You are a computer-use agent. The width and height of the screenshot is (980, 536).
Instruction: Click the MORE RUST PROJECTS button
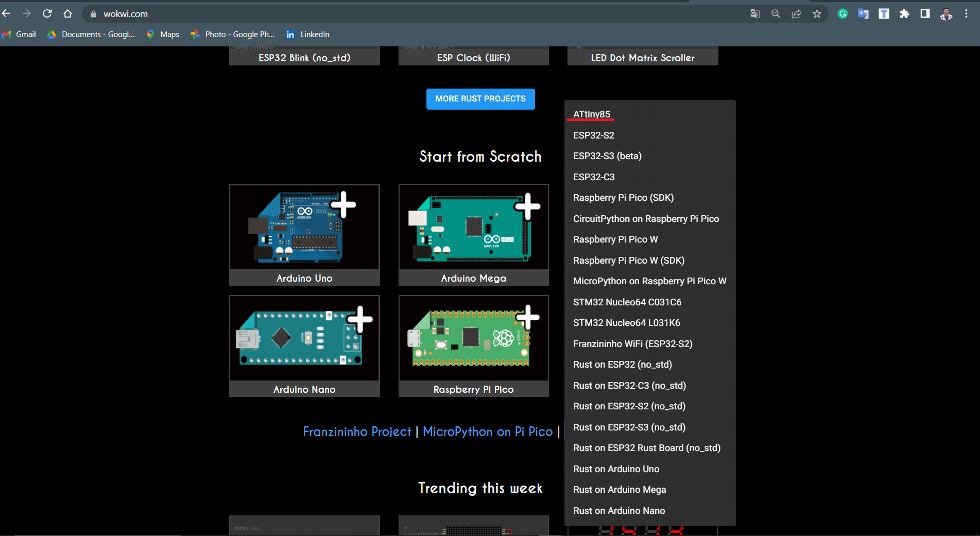point(480,99)
